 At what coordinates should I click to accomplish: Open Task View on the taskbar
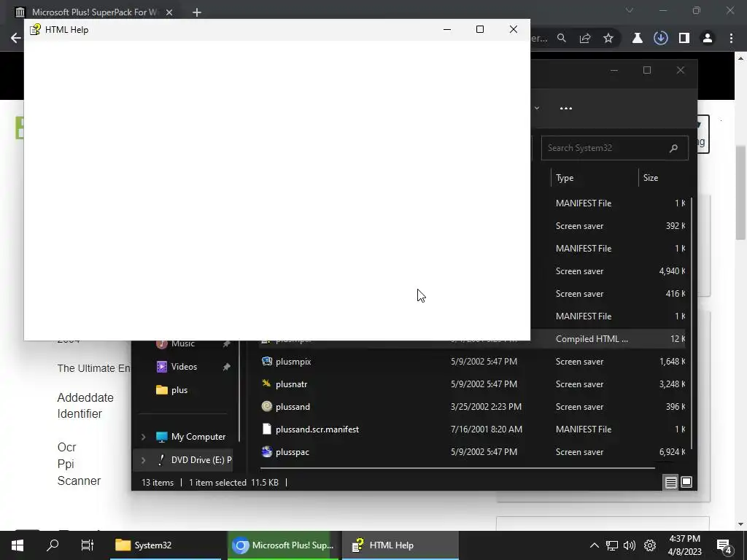point(88,545)
